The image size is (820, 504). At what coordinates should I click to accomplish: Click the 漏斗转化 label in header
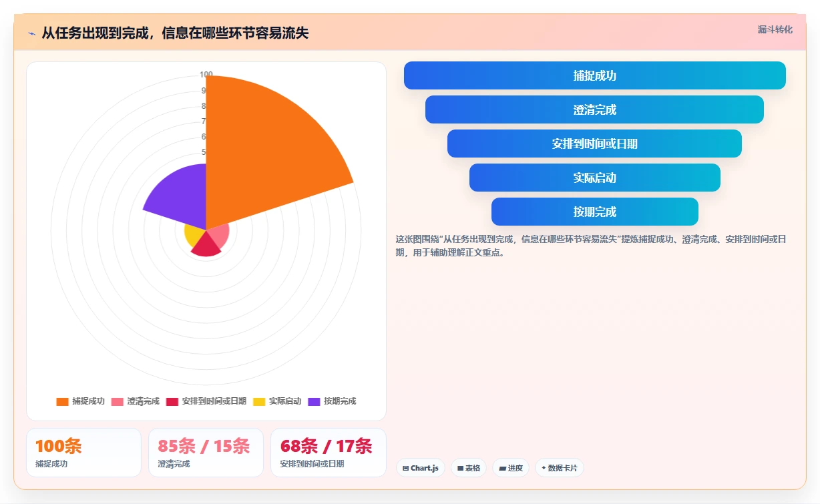click(x=775, y=30)
